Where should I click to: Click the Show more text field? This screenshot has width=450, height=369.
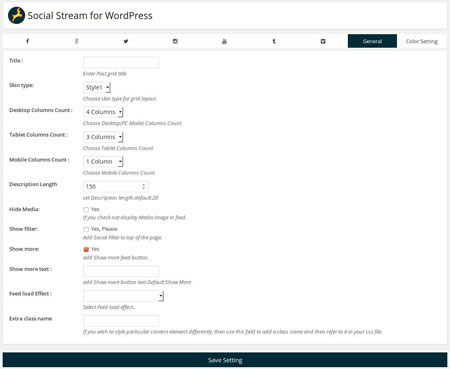[121, 271]
